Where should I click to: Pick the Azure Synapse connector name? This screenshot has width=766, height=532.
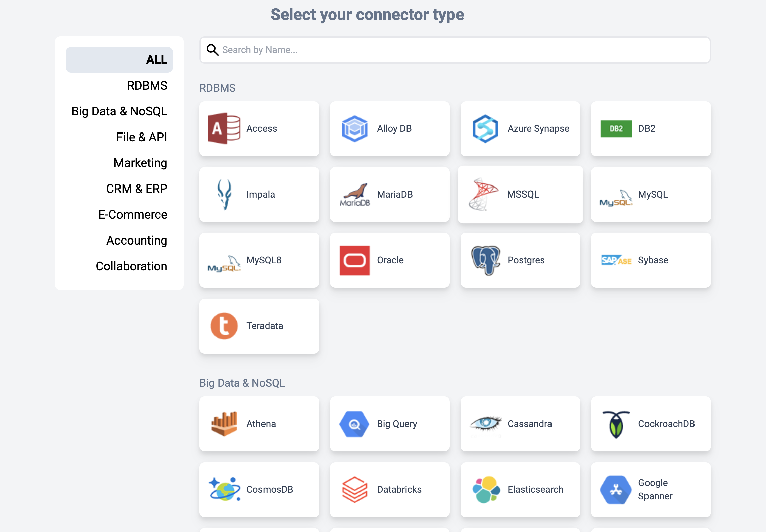[538, 129]
